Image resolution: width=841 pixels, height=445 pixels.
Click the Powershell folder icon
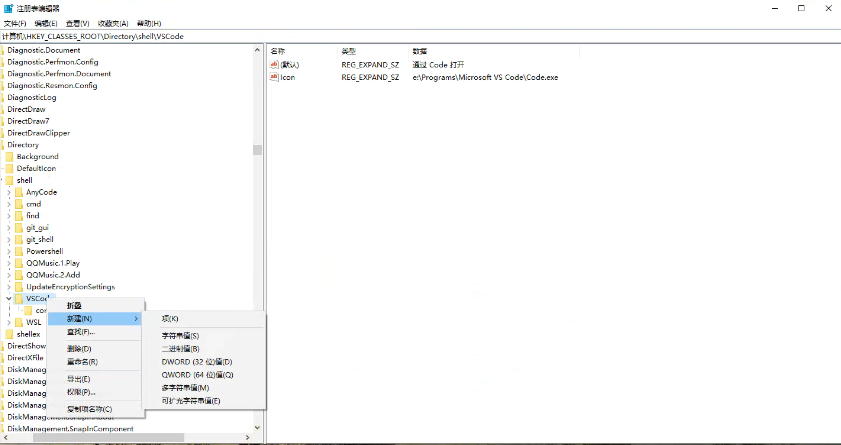pyautogui.click(x=19, y=251)
